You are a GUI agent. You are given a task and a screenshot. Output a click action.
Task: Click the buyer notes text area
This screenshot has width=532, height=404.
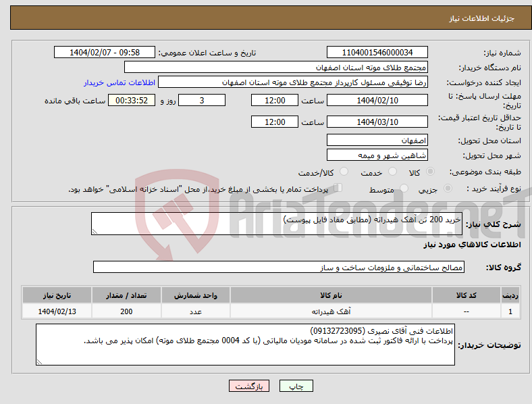(x=245, y=345)
